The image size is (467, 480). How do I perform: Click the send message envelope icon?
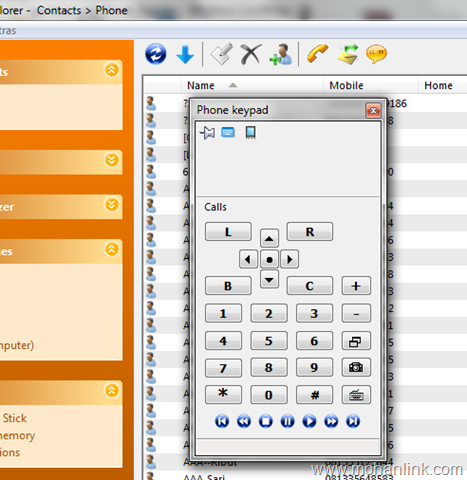(x=348, y=54)
